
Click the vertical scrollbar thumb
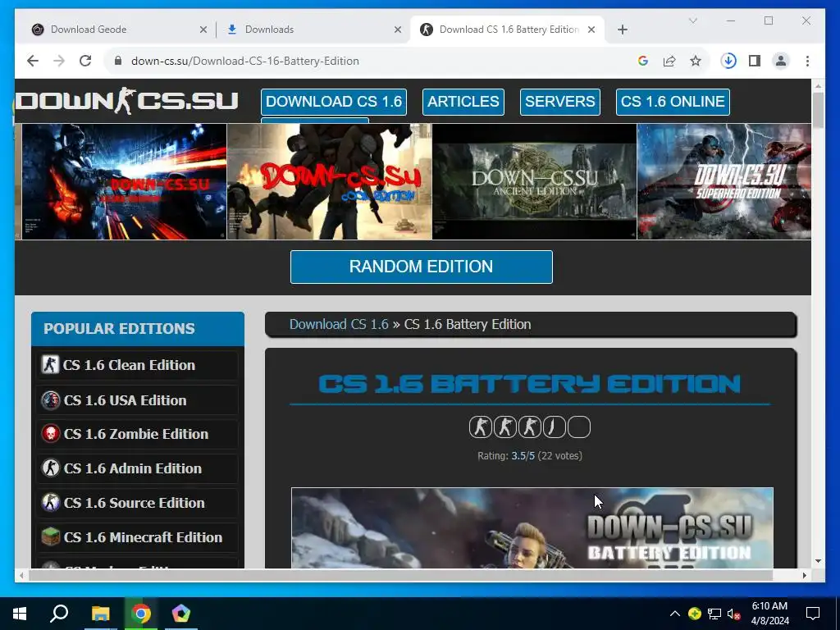click(818, 110)
